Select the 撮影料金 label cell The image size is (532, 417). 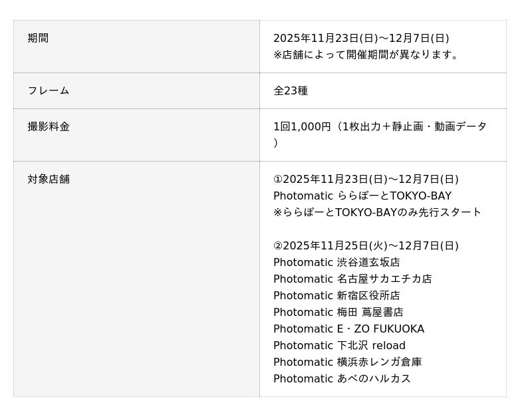pyautogui.click(x=49, y=127)
